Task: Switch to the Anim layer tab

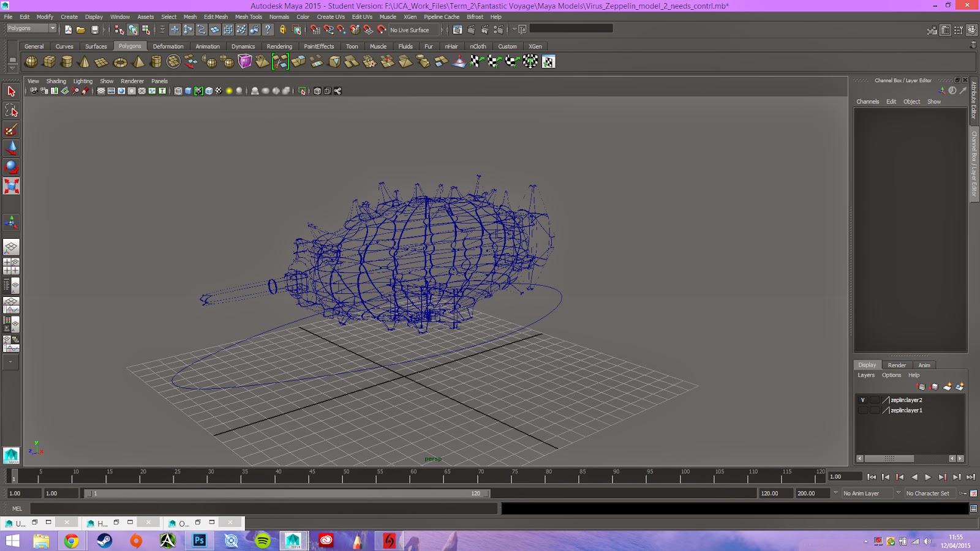Action: (924, 365)
